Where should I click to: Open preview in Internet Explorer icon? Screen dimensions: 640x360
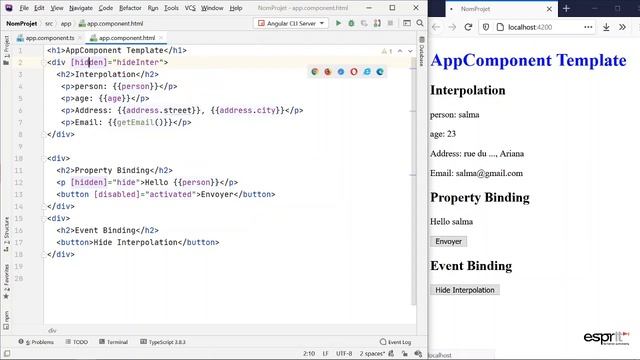(x=367, y=72)
